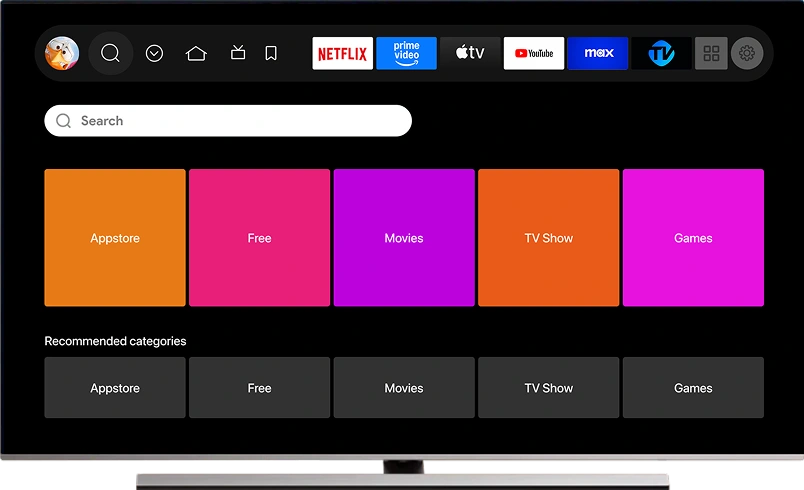The height and width of the screenshot is (490, 804).
Task: Choose the magenta Games tile
Action: tap(693, 238)
